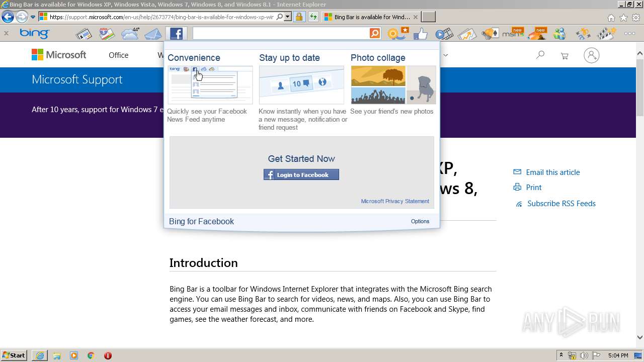
Task: Open the finance chart toolbar icon
Action: [466, 34]
